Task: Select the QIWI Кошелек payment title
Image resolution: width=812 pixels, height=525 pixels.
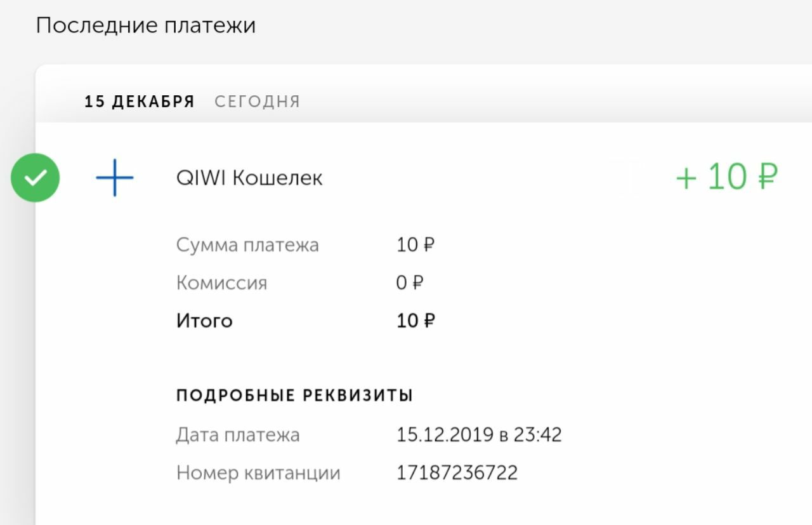Action: (x=249, y=178)
